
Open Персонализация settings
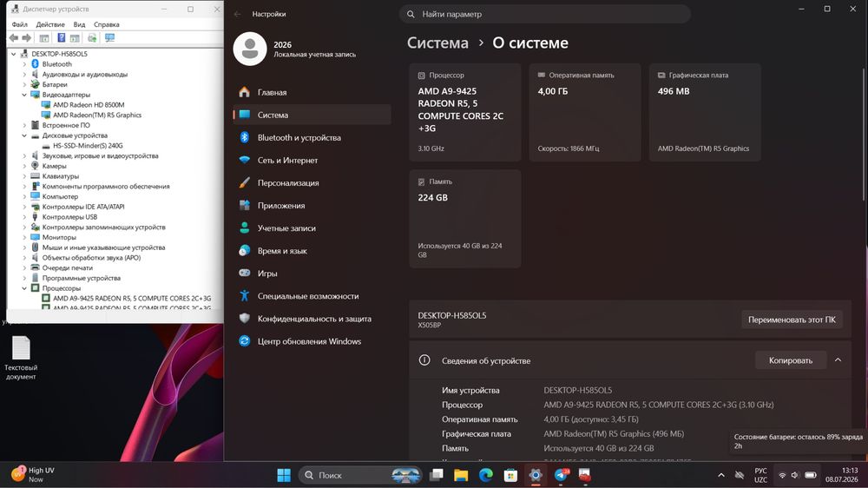pyautogui.click(x=312, y=183)
